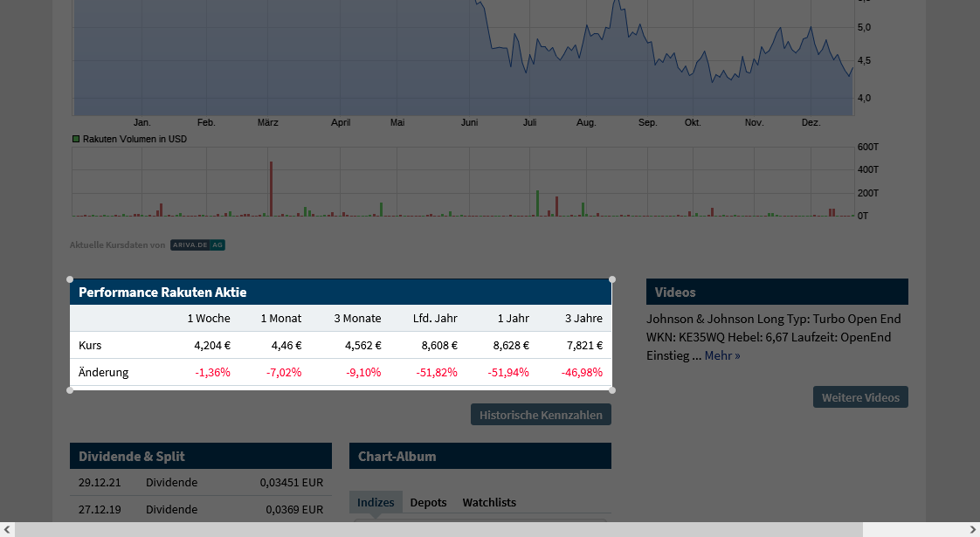Click the Videos section header

pos(776,292)
